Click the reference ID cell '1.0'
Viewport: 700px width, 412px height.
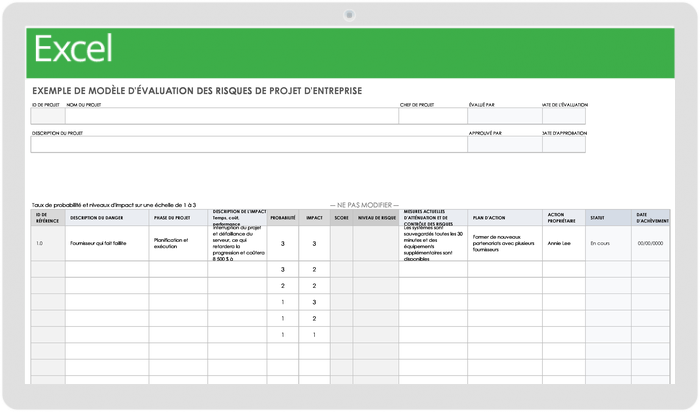coord(48,243)
